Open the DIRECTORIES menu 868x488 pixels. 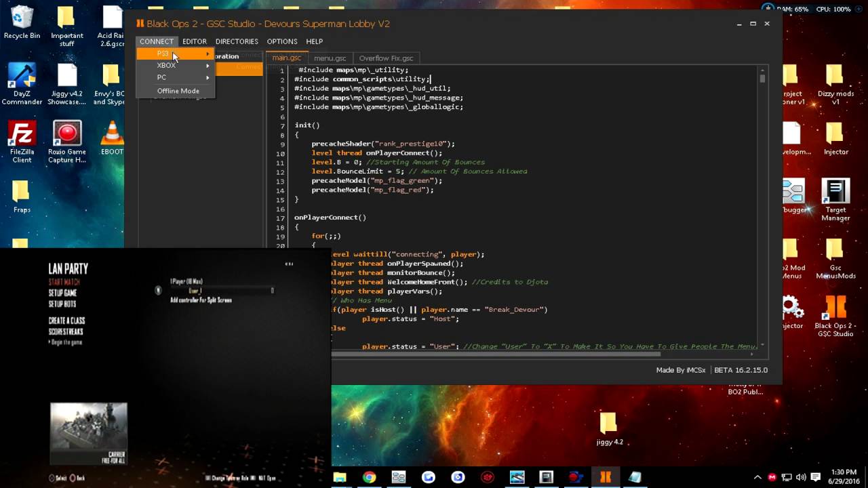(237, 41)
